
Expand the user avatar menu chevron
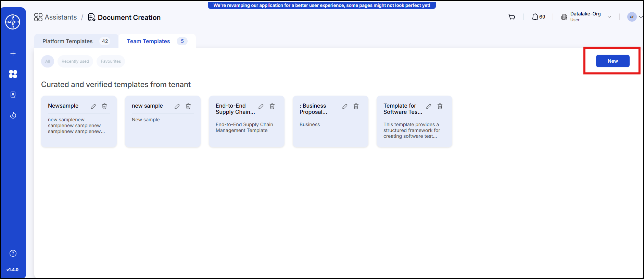[641, 17]
